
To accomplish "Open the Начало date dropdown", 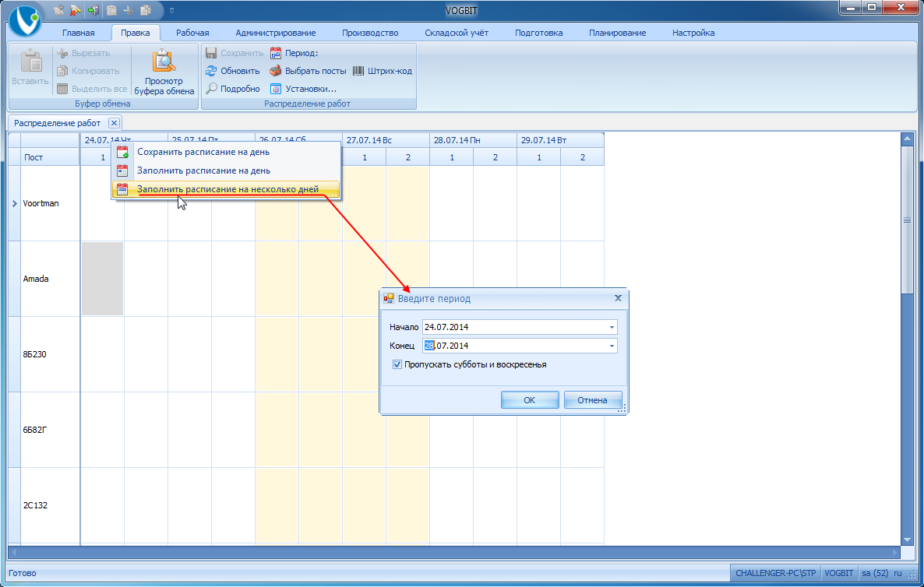I will coord(612,327).
